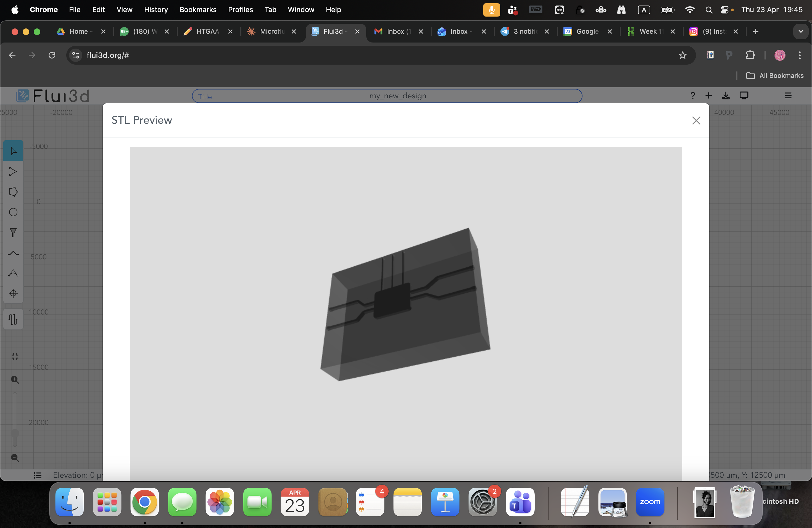
Task: Open the Bookmarks menu
Action: (198, 10)
